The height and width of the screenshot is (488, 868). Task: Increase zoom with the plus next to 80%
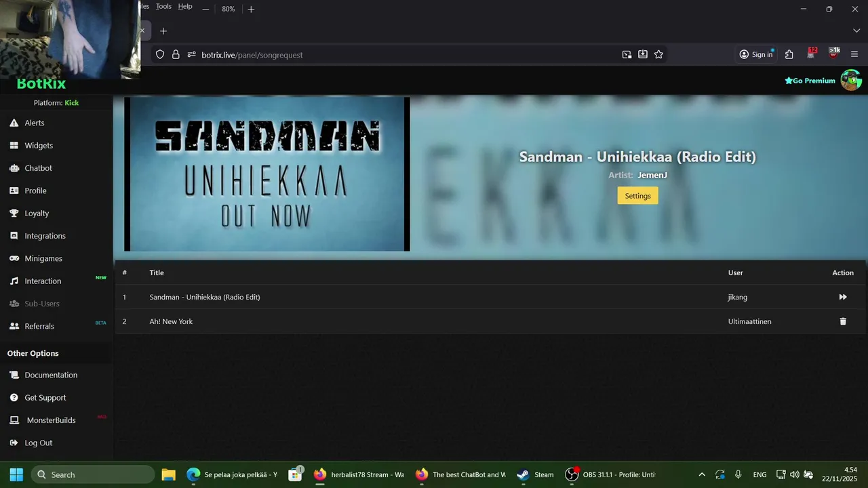click(251, 9)
